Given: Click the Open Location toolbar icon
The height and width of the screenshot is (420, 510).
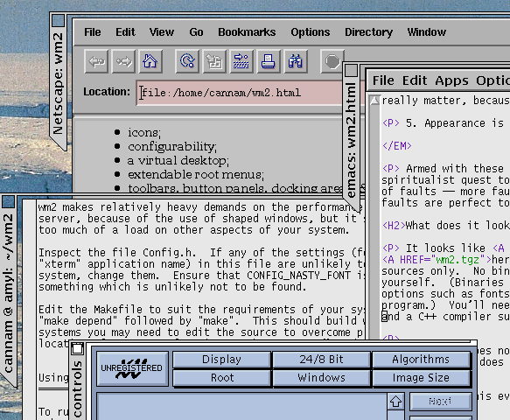Looking at the screenshot, I should pyautogui.click(x=241, y=61).
